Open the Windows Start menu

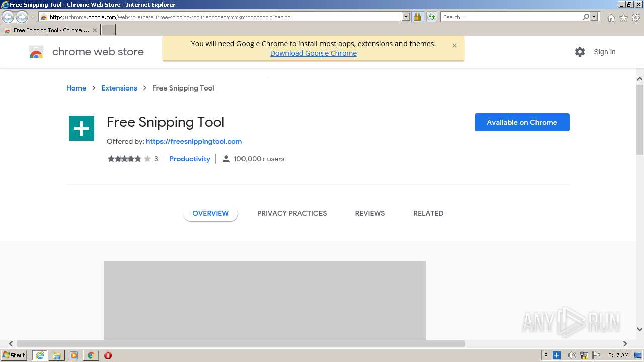(14, 355)
